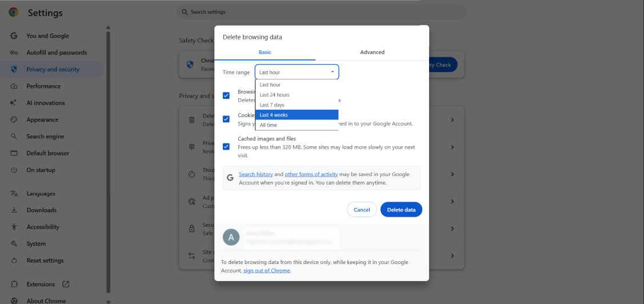Click the Languages translate icon
The height and width of the screenshot is (304, 644).
click(14, 194)
